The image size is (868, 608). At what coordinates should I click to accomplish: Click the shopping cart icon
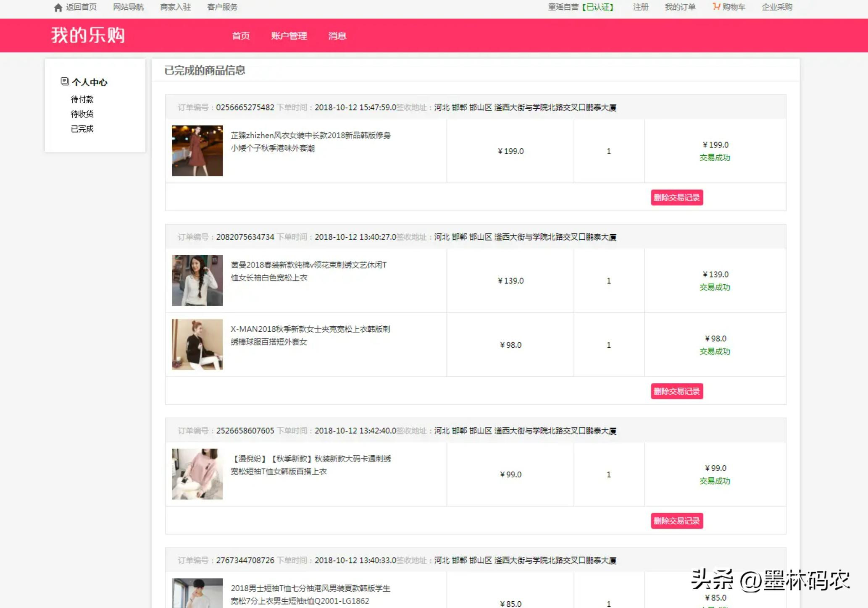click(716, 7)
